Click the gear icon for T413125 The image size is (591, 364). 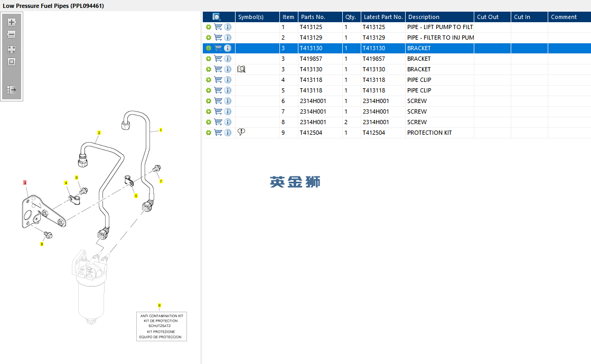tap(209, 27)
